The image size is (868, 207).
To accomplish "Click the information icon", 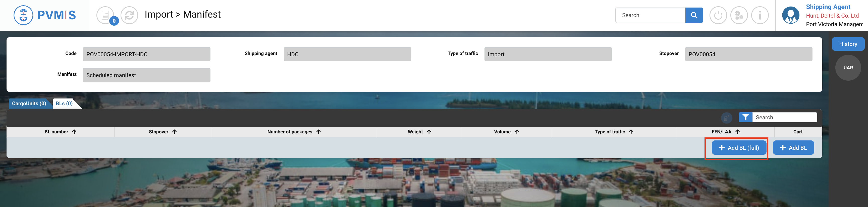I will pyautogui.click(x=760, y=15).
